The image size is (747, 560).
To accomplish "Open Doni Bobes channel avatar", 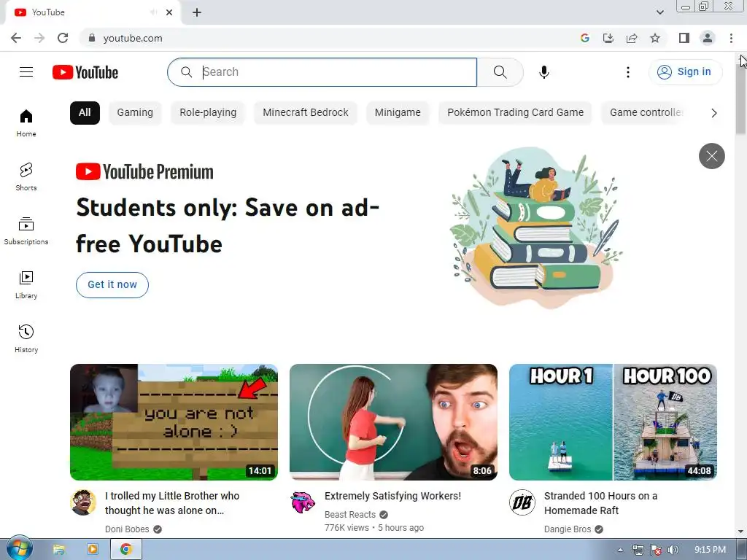I will click(83, 502).
